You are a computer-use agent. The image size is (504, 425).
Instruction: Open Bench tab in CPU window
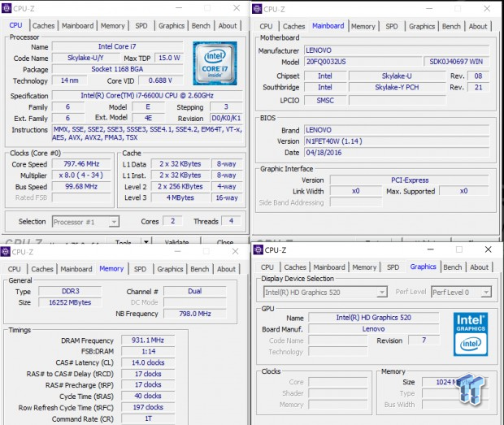click(201, 26)
